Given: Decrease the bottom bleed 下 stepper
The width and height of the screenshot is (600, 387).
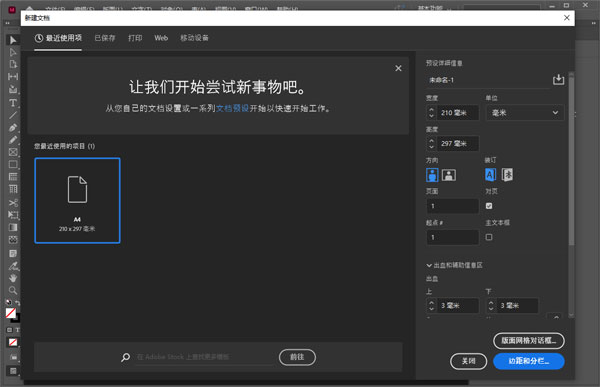Looking at the screenshot, I should pyautogui.click(x=491, y=309).
